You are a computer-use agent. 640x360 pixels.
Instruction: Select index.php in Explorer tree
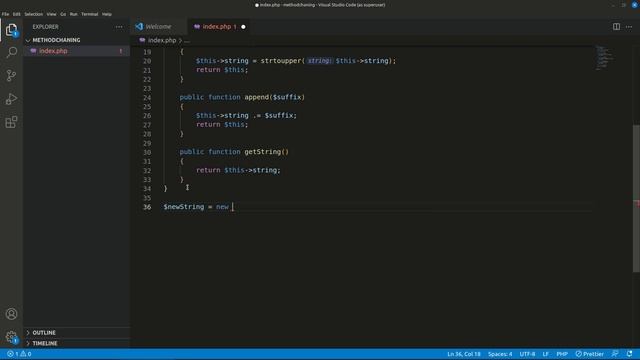(x=77, y=51)
